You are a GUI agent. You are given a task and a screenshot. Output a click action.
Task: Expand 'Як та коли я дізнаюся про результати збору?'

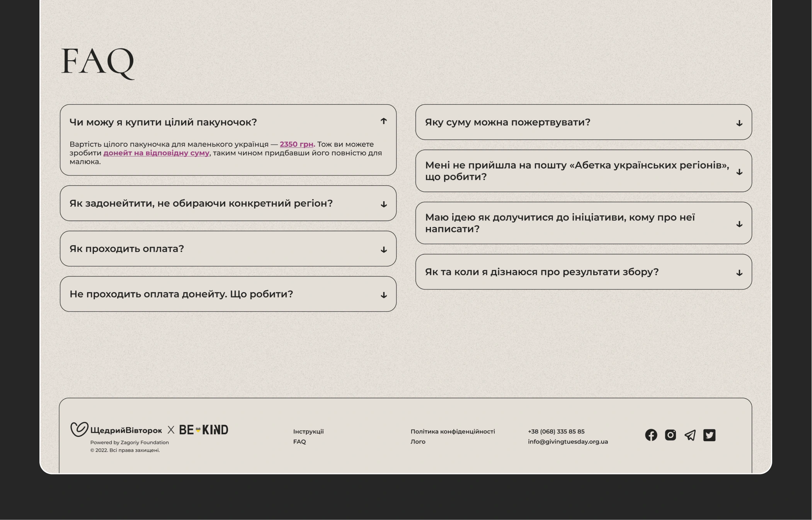pos(584,272)
